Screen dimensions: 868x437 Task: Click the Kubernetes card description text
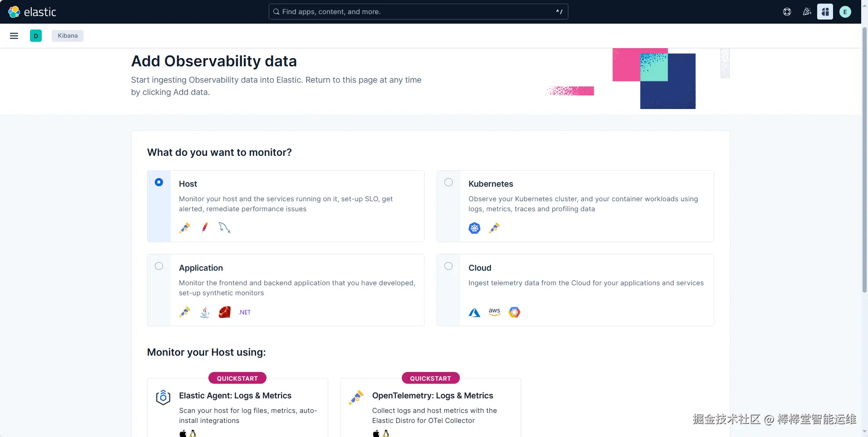tap(583, 204)
